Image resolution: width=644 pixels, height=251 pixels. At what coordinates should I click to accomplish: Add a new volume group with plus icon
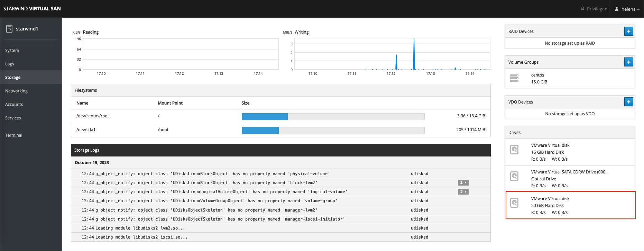[628, 62]
